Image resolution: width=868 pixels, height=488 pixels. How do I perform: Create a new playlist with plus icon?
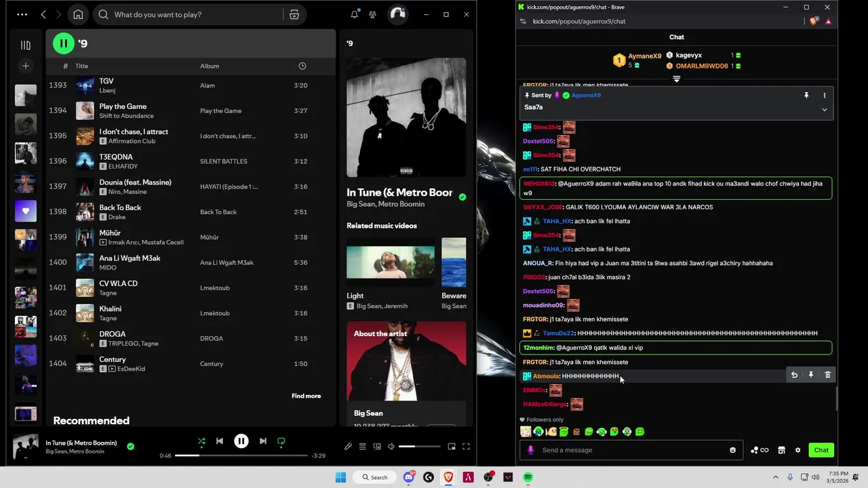click(x=26, y=66)
